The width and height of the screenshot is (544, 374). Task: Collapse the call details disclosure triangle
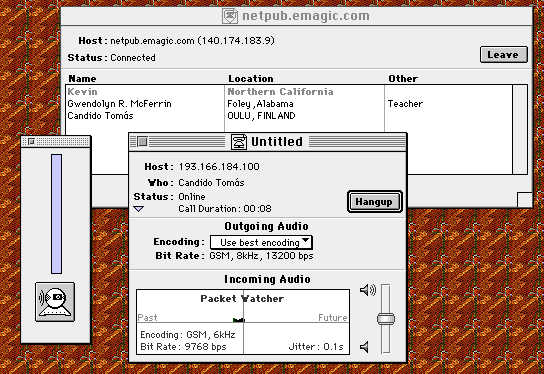tap(138, 209)
